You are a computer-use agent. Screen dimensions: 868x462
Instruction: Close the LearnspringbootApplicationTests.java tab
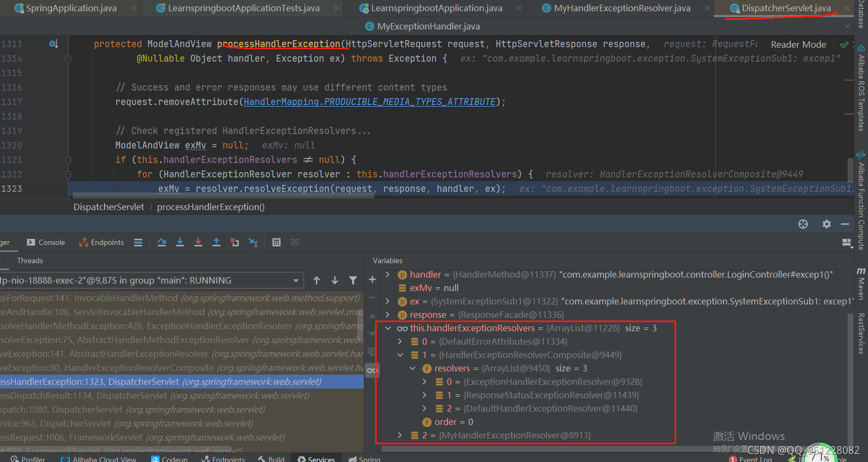point(336,8)
